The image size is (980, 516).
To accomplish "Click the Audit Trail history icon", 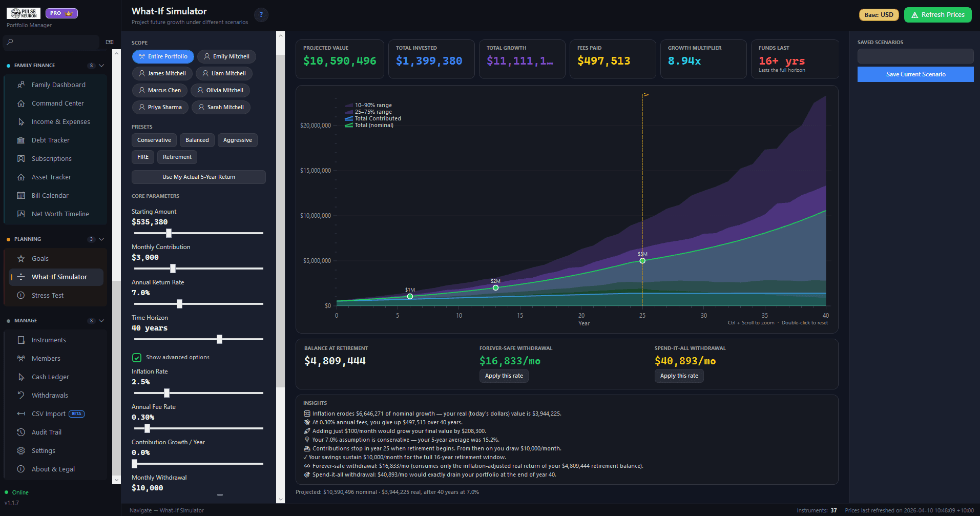I will click(21, 432).
